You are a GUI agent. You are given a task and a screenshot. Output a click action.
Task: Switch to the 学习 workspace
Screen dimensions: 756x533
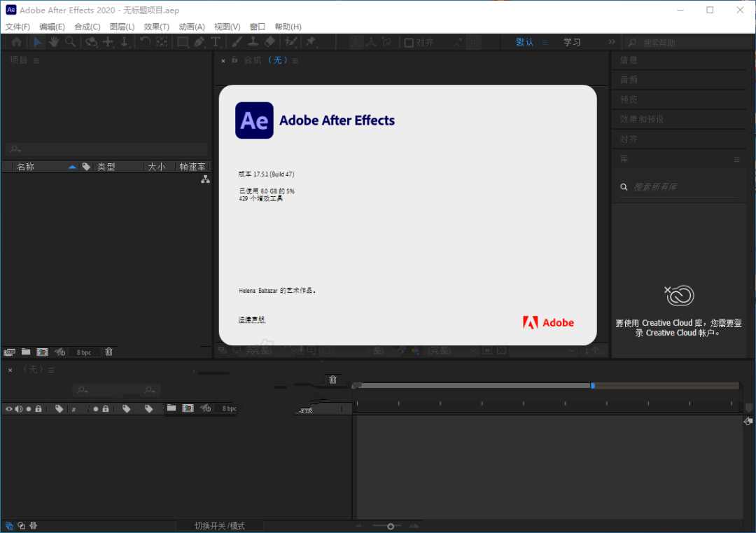click(573, 43)
